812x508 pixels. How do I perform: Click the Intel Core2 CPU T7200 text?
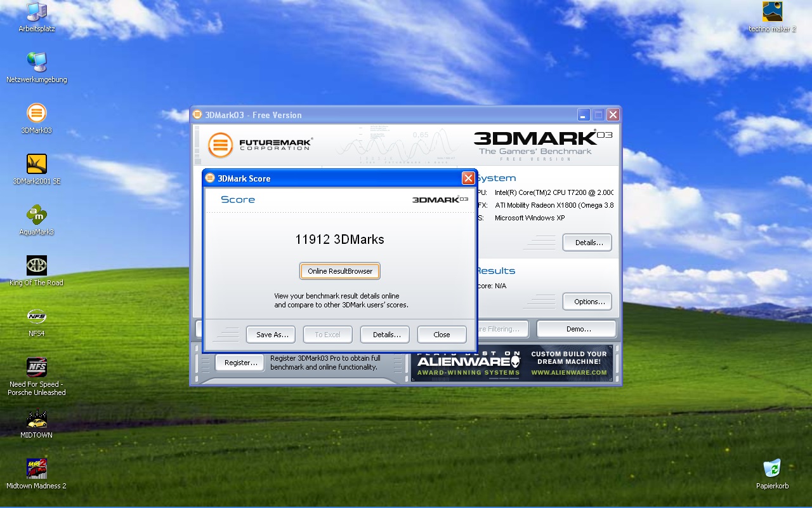(x=554, y=192)
